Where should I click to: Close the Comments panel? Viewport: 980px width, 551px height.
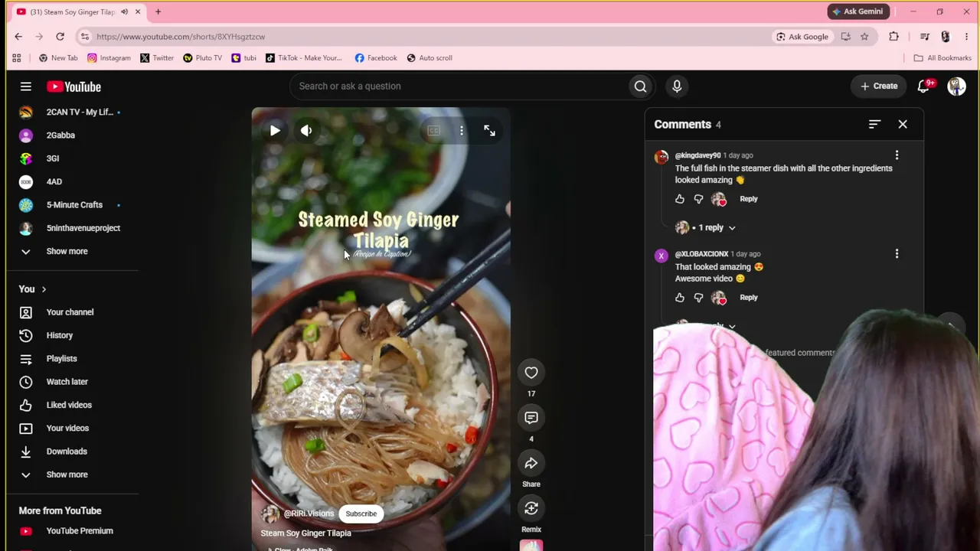[x=903, y=124]
